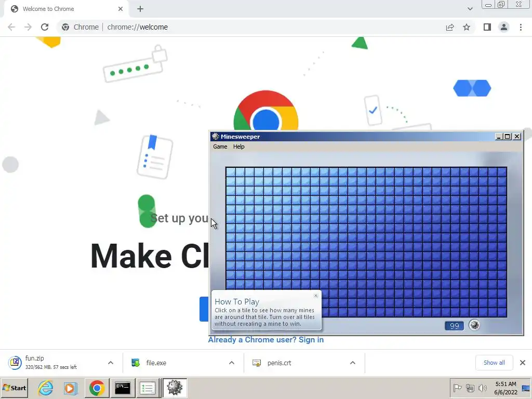Close the downloads bar
Image resolution: width=532 pixels, height=399 pixels.
tap(523, 363)
